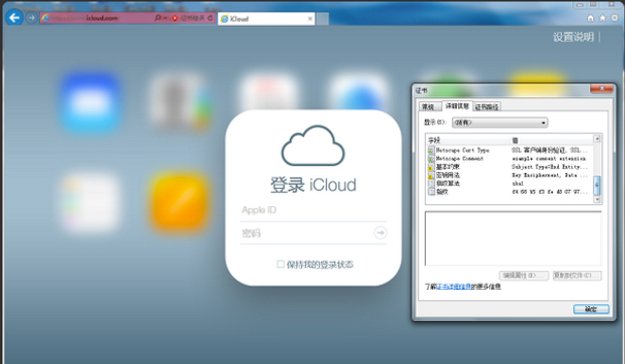Click the blurred Contacts app icon

179,102
